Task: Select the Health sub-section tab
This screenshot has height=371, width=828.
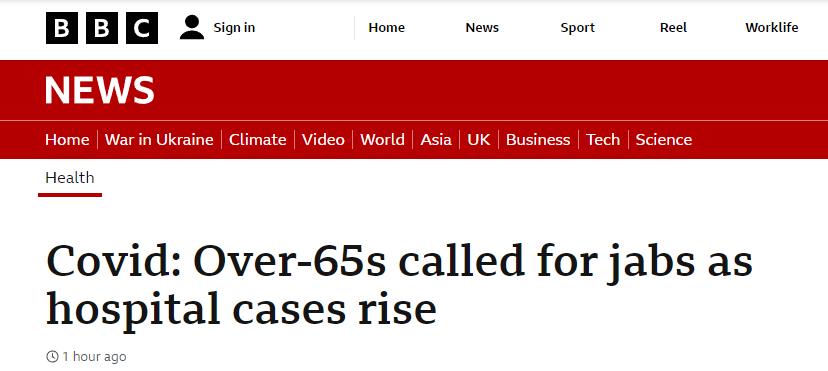Action: point(70,178)
